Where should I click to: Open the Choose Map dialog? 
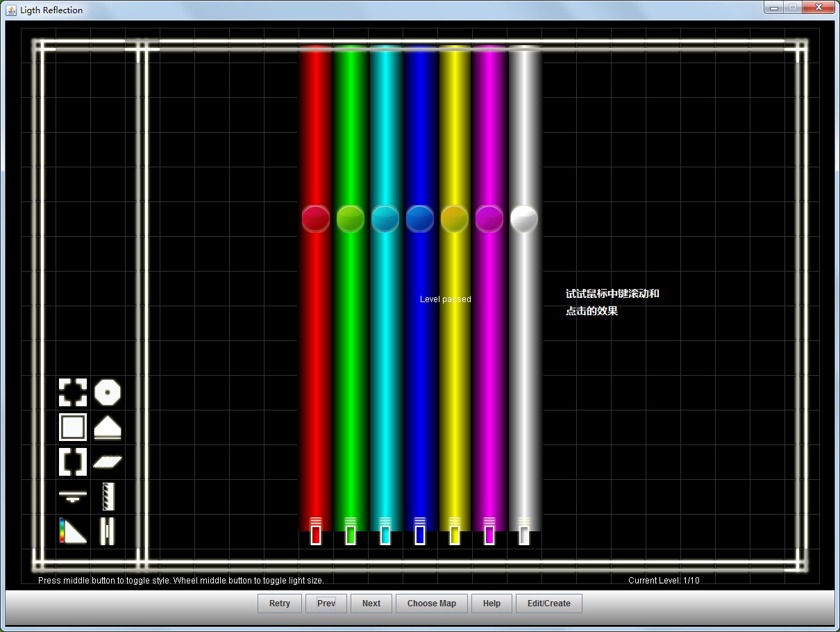(432, 604)
